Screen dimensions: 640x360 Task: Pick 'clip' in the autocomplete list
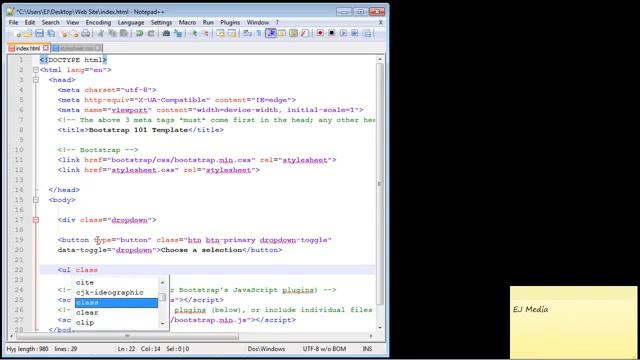(x=116, y=322)
